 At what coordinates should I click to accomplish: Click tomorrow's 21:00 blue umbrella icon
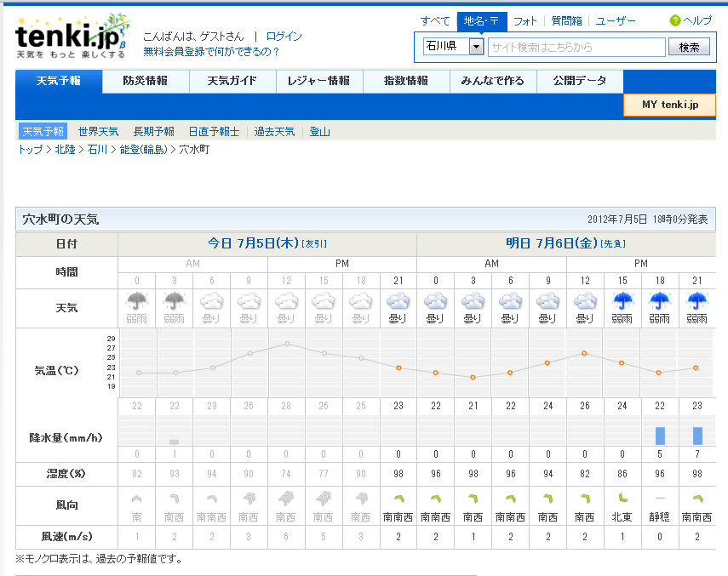(x=696, y=302)
